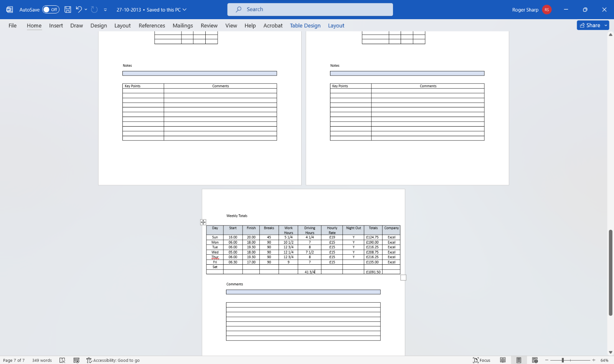Open the Mailings ribbon tab
The image size is (614, 364).
click(183, 25)
